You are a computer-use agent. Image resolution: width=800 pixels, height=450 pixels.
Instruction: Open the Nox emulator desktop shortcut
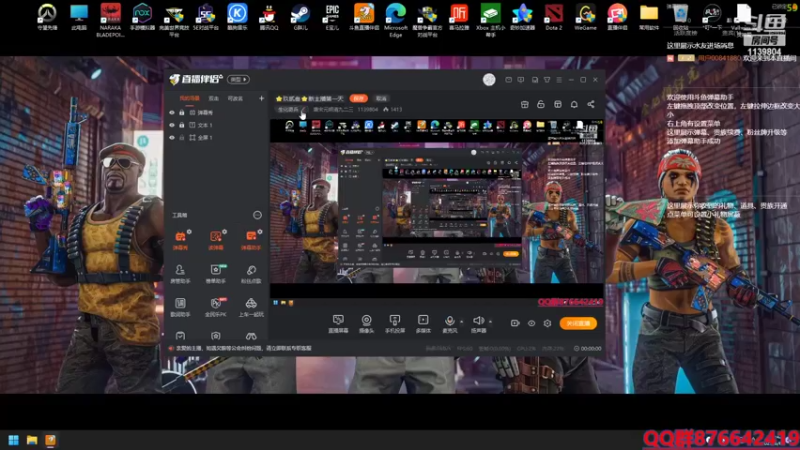pos(142,17)
